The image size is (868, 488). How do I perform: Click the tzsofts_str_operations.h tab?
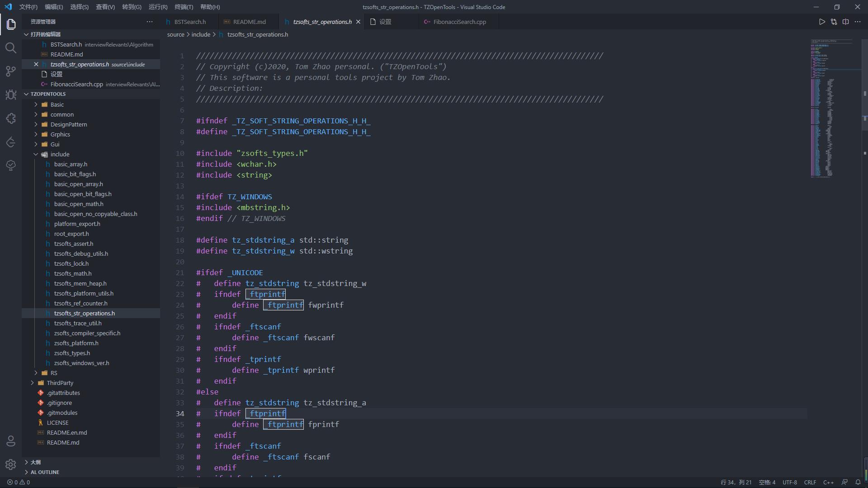322,22
